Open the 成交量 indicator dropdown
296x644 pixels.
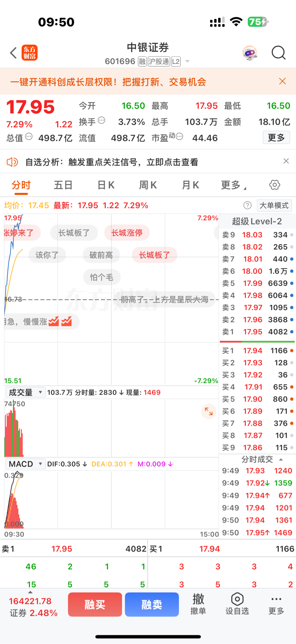(x=25, y=392)
